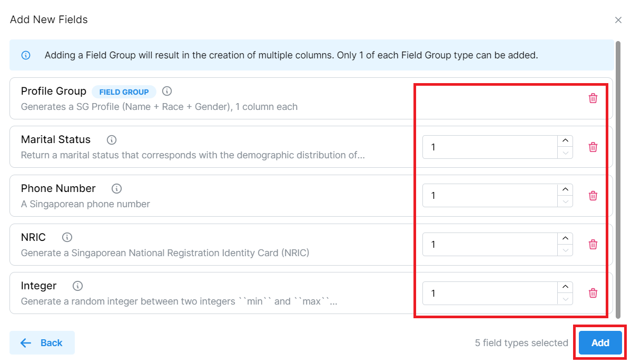Increase Marital Status column count
The height and width of the screenshot is (364, 631).
[x=565, y=141]
